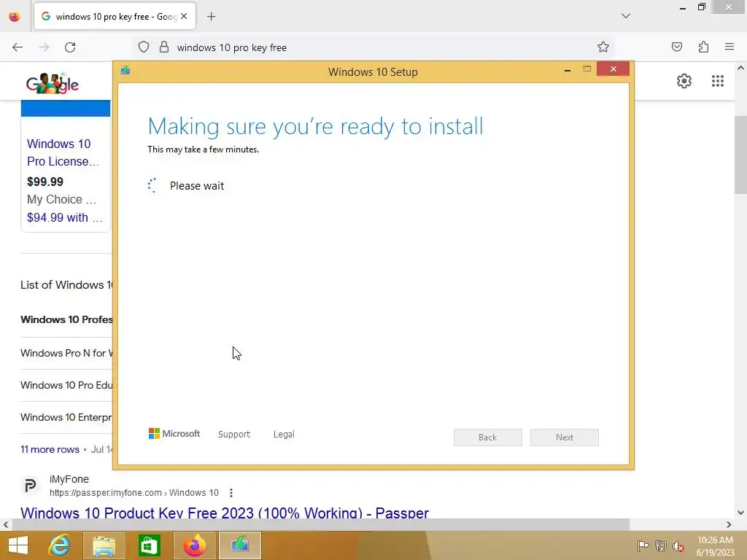Click the disabled Back button in Setup

click(488, 437)
